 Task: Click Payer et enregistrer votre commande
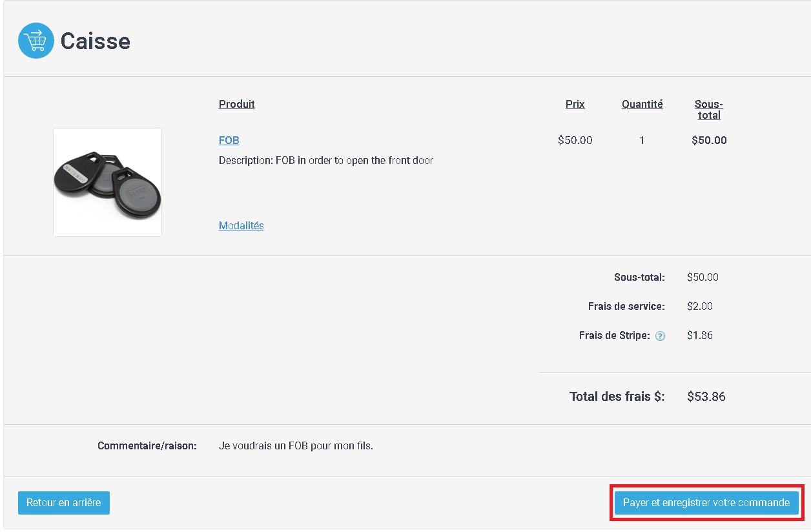point(706,503)
